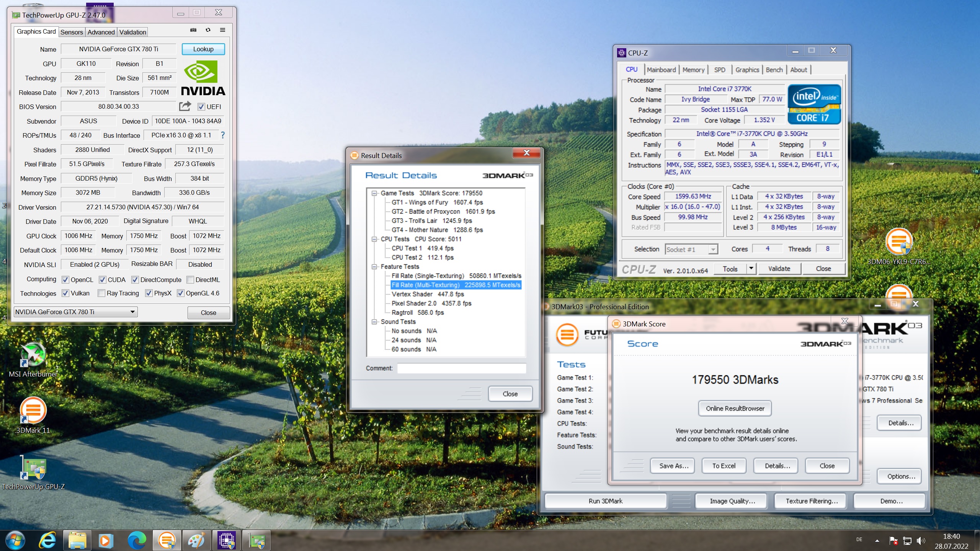
Task: Click the BIOS export share icon
Action: click(x=185, y=106)
